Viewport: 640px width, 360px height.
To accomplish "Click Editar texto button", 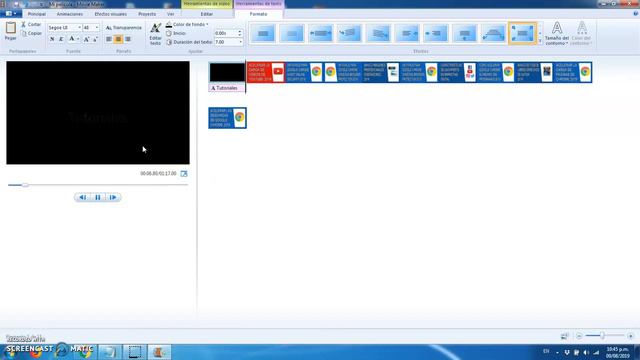I will (x=156, y=33).
